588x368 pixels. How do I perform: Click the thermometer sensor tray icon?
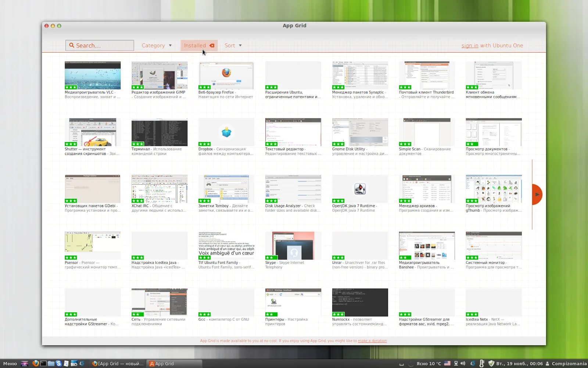tap(482, 364)
